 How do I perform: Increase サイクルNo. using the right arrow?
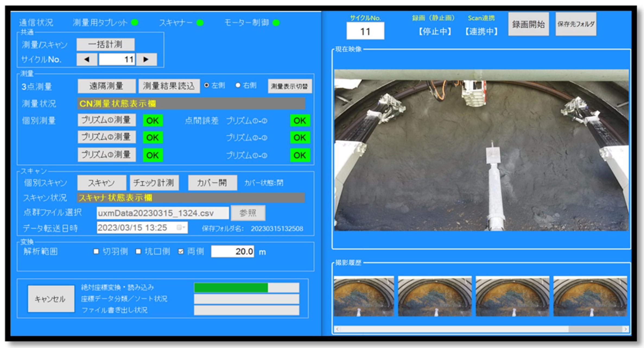click(147, 60)
